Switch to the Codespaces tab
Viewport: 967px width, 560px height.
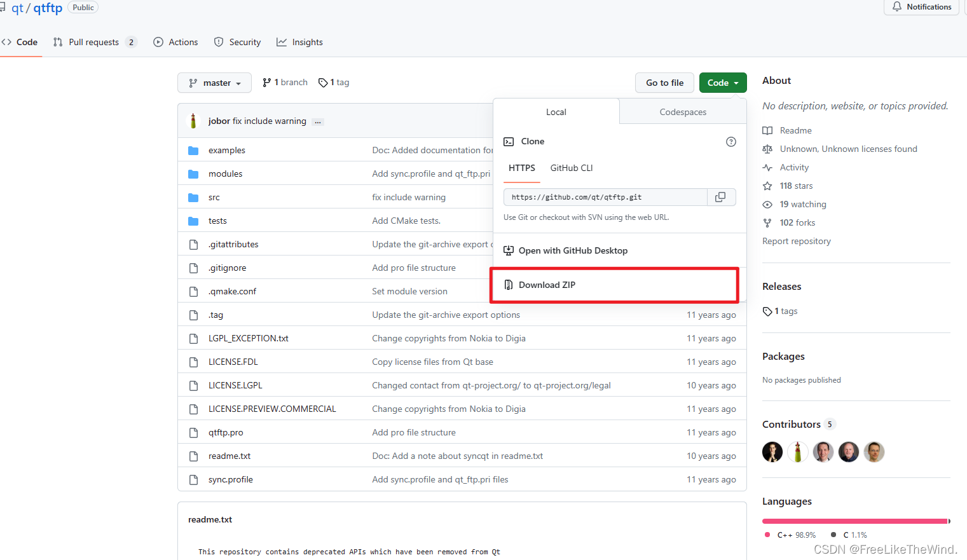point(683,113)
